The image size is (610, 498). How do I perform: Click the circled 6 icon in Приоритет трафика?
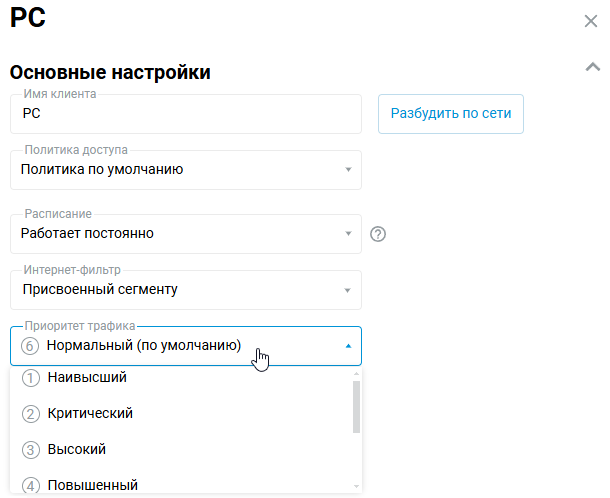click(x=30, y=346)
